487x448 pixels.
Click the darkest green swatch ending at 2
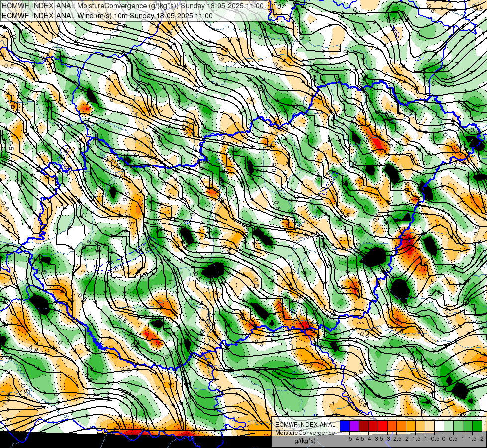click(x=477, y=426)
